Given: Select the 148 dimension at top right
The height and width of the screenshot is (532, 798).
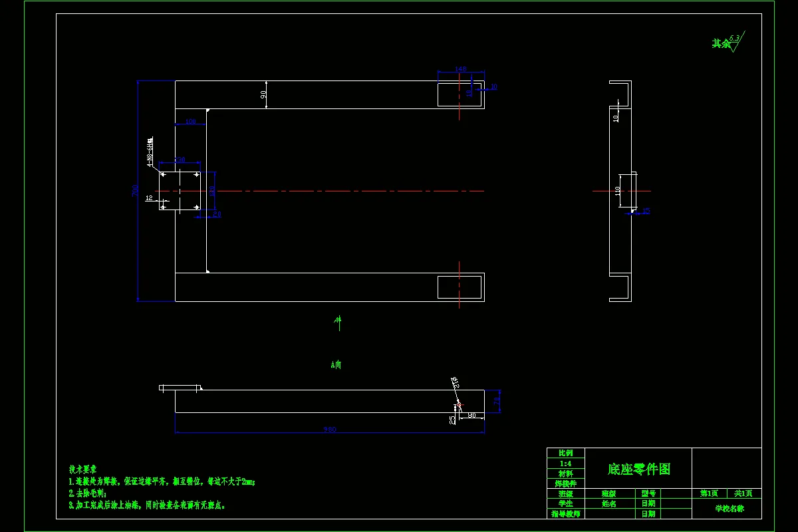Looking at the screenshot, I should coord(460,68).
